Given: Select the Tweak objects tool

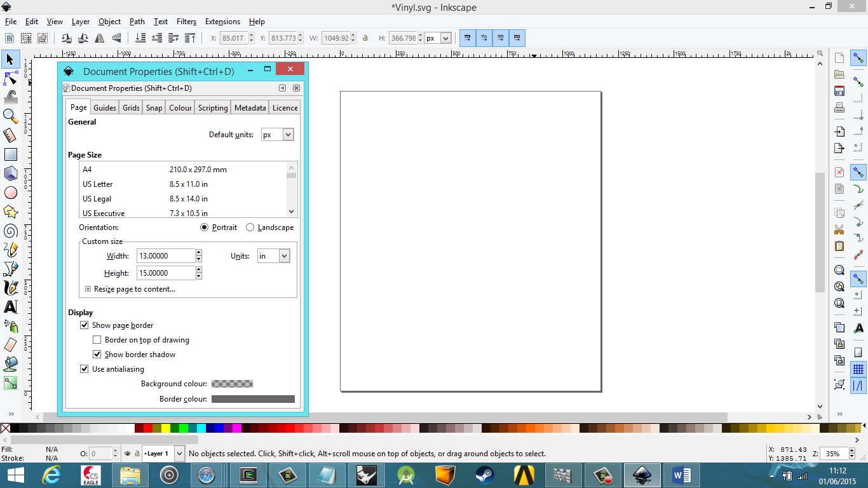Looking at the screenshot, I should [x=10, y=97].
